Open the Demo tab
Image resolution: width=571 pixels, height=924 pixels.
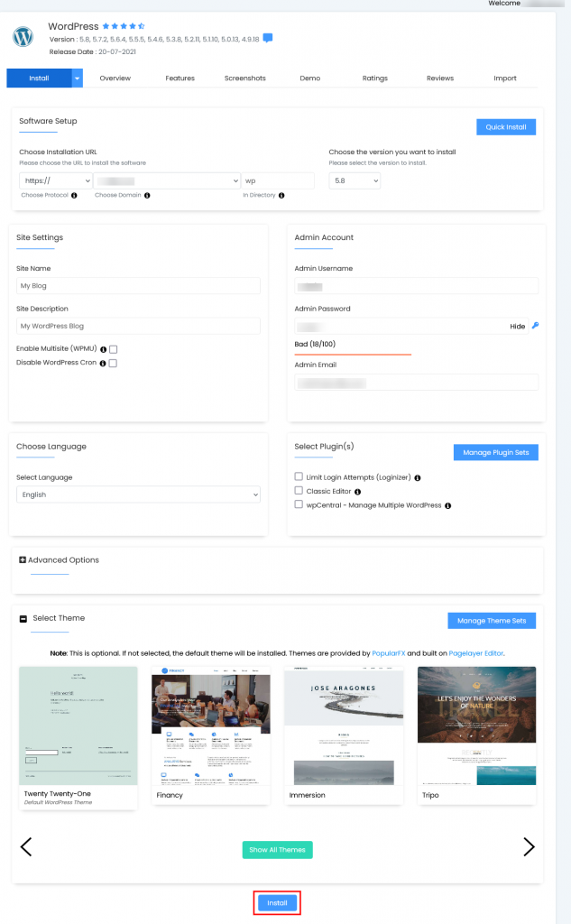pos(310,78)
